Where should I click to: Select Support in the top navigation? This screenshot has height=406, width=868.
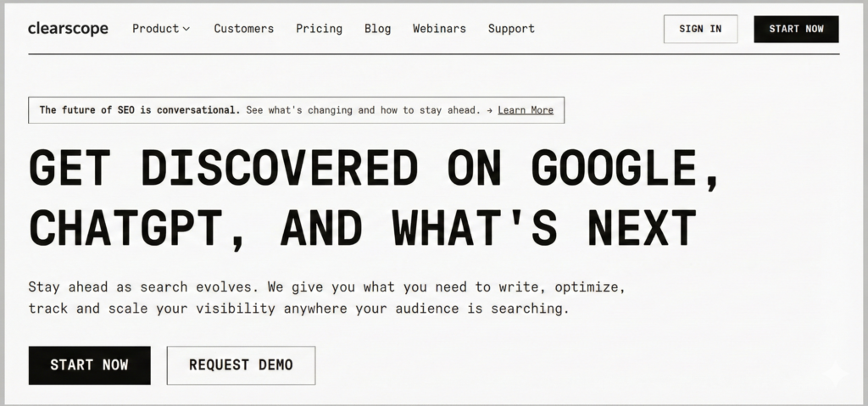click(x=511, y=29)
